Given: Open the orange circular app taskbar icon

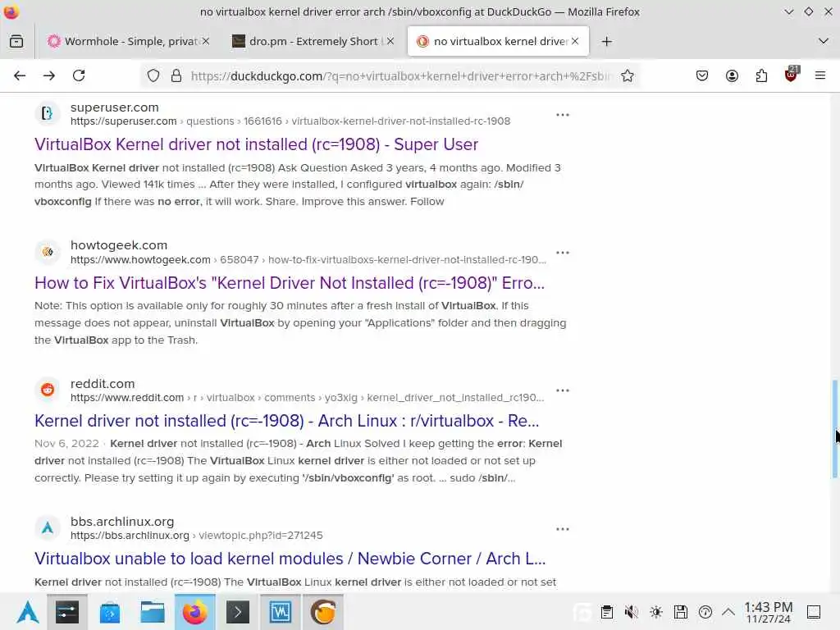Looking at the screenshot, I should pyautogui.click(x=323, y=612).
